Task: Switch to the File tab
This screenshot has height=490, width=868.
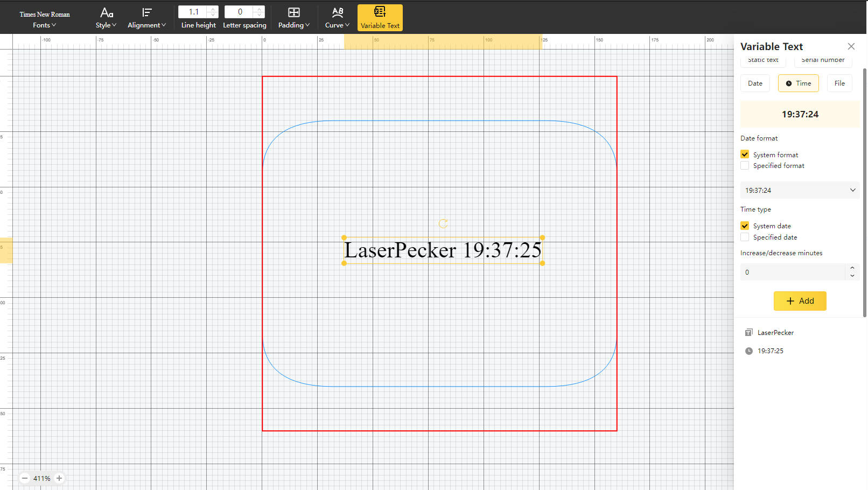Action: click(839, 83)
